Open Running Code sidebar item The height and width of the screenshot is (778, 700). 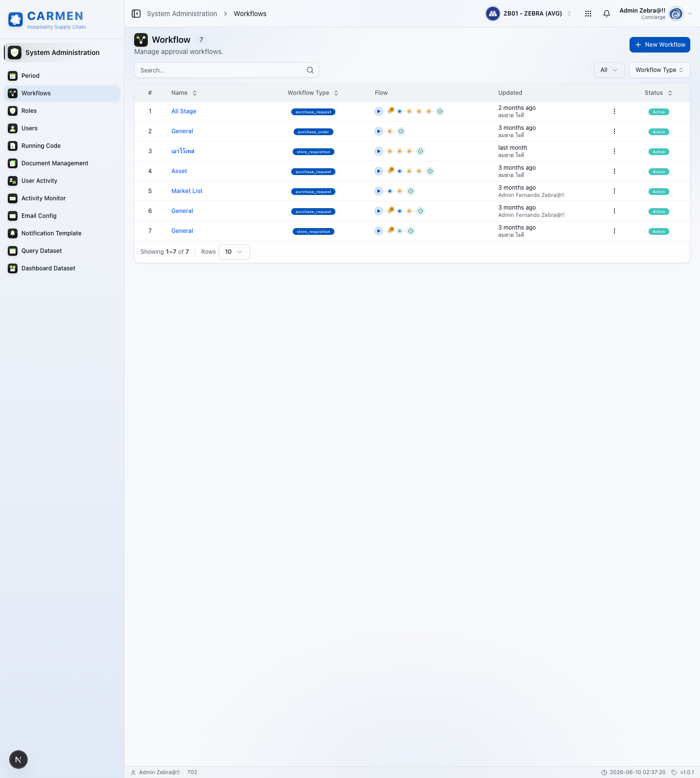coord(62,146)
